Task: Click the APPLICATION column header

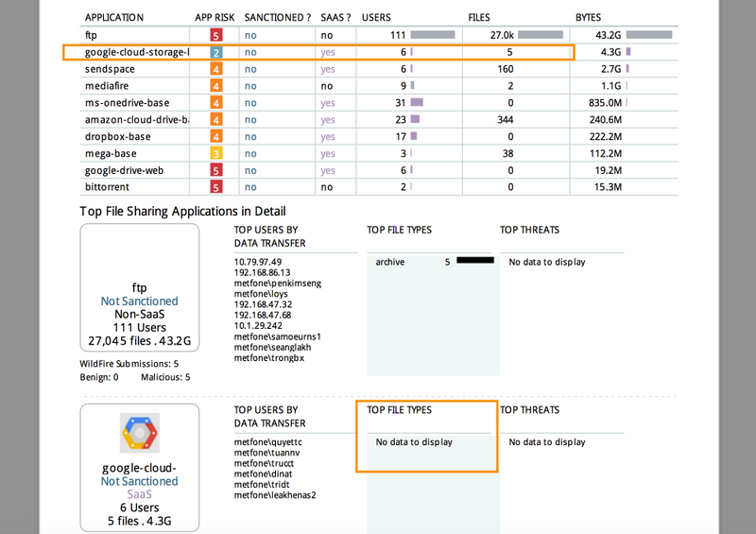Action: pos(114,17)
